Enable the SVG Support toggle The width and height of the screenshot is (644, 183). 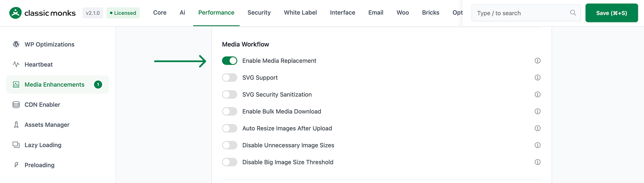pyautogui.click(x=230, y=78)
